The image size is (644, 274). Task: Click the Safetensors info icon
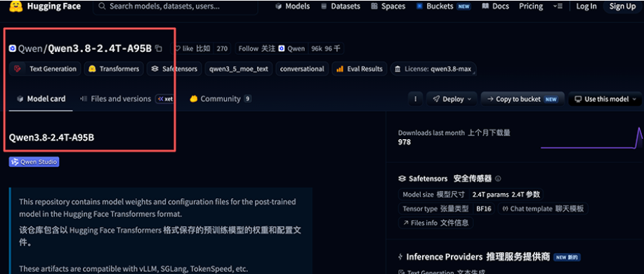pyautogui.click(x=498, y=178)
